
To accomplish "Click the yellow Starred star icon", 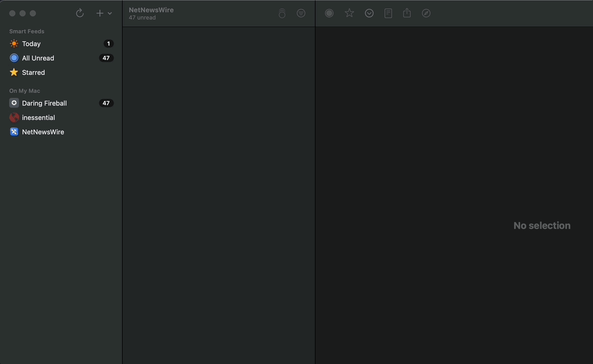I will (14, 72).
